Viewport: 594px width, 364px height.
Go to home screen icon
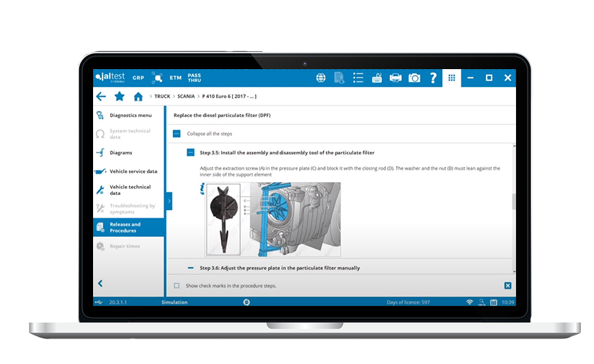(138, 96)
